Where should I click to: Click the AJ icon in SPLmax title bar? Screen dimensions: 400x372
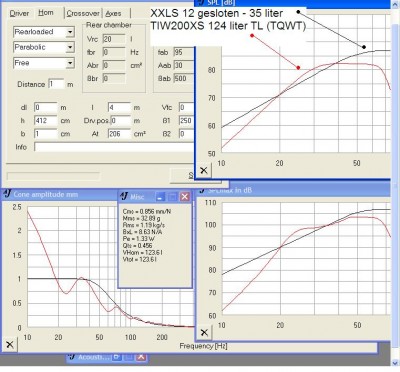201,191
